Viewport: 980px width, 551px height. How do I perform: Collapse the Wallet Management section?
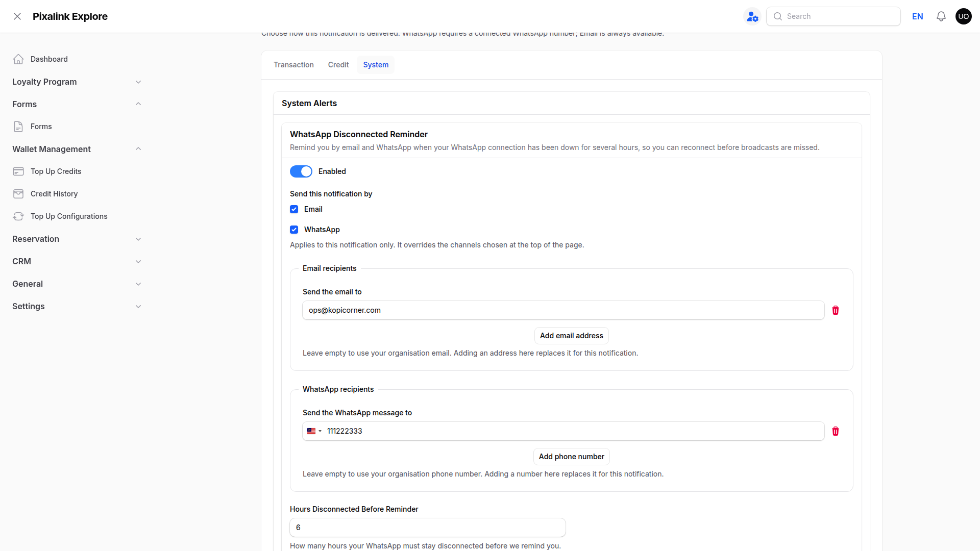77,149
